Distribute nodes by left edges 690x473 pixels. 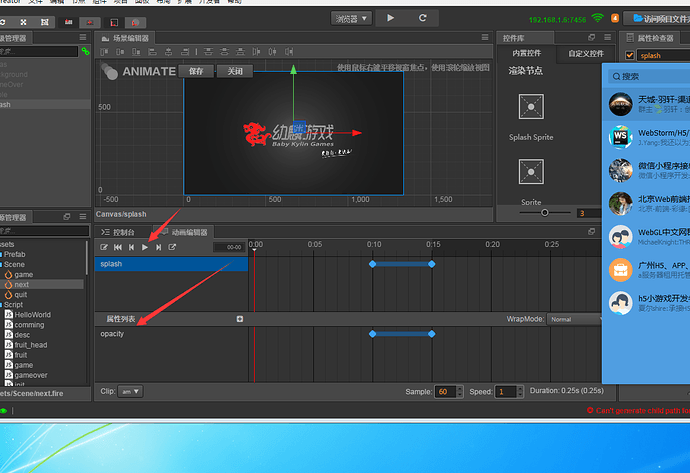(256, 52)
